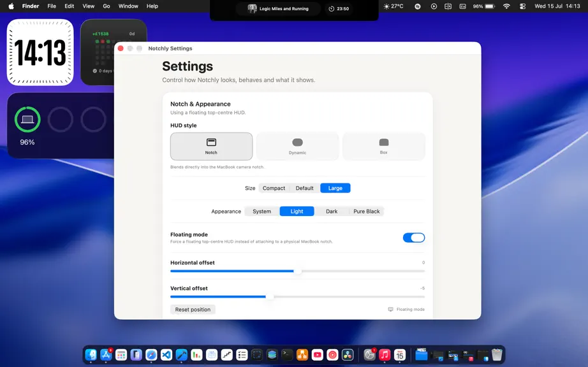
Task: Open Terminal from the Dock
Action: click(287, 354)
